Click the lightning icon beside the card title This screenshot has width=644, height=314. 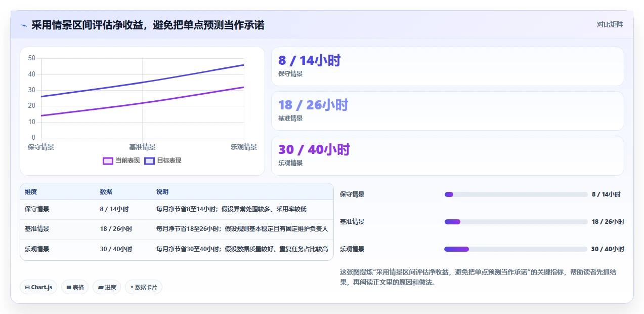24,25
